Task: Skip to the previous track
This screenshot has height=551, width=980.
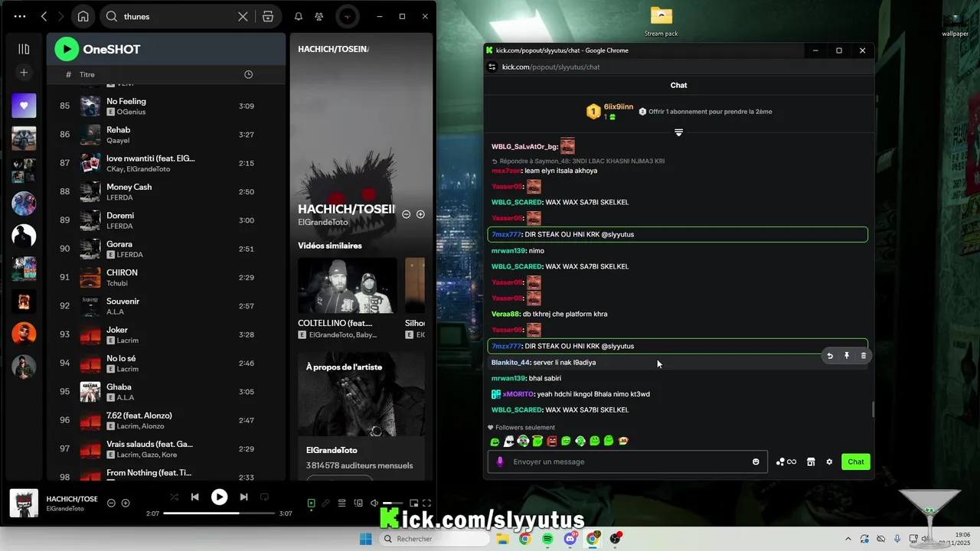Action: point(195,497)
